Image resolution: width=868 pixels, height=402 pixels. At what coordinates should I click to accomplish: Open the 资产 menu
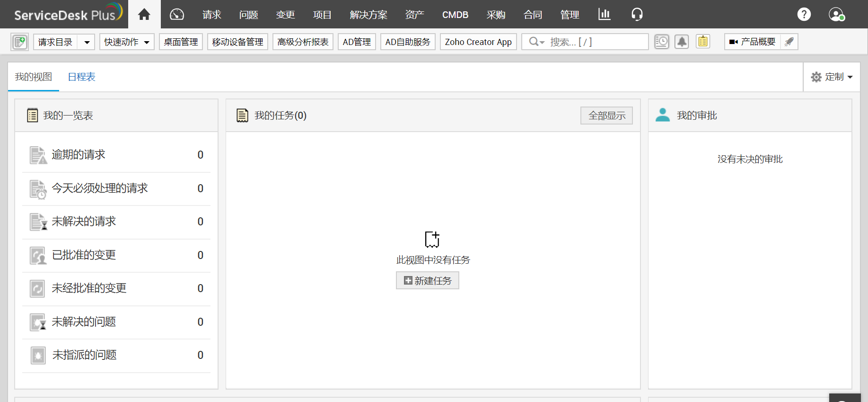coord(415,15)
